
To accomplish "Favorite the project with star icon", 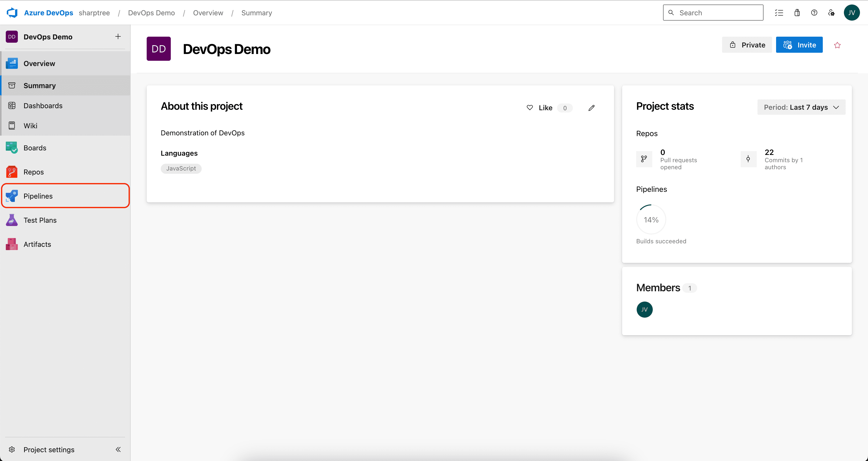I will [x=837, y=45].
